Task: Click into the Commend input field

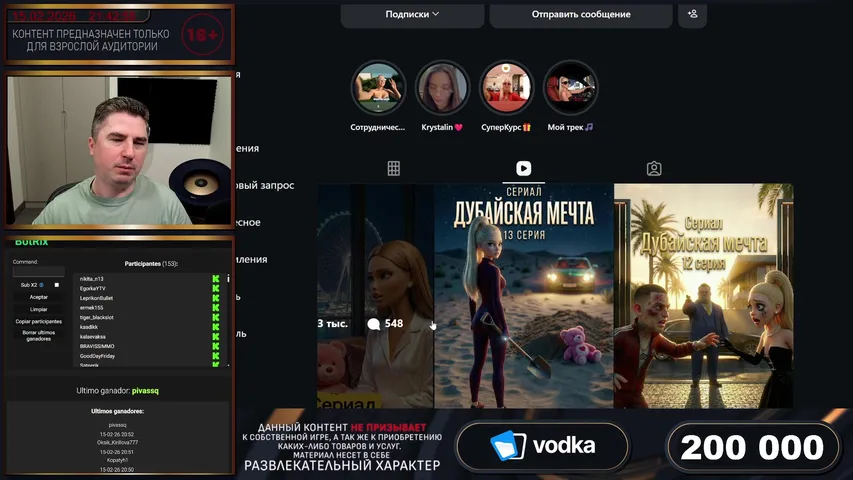Action: (x=38, y=272)
